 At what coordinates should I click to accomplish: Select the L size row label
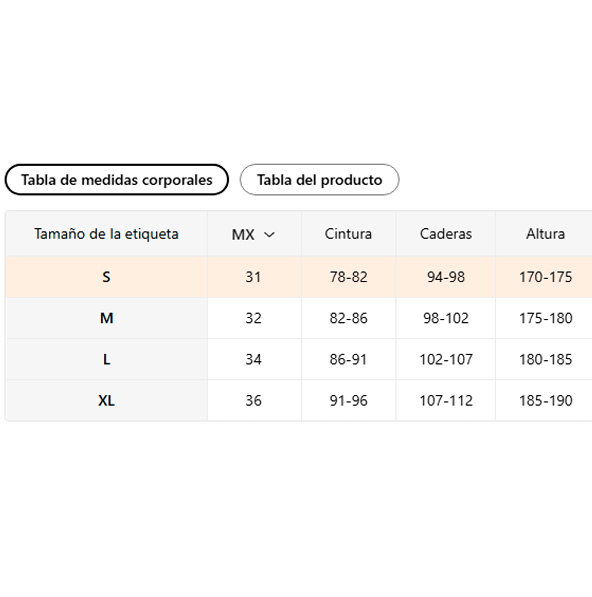[107, 359]
